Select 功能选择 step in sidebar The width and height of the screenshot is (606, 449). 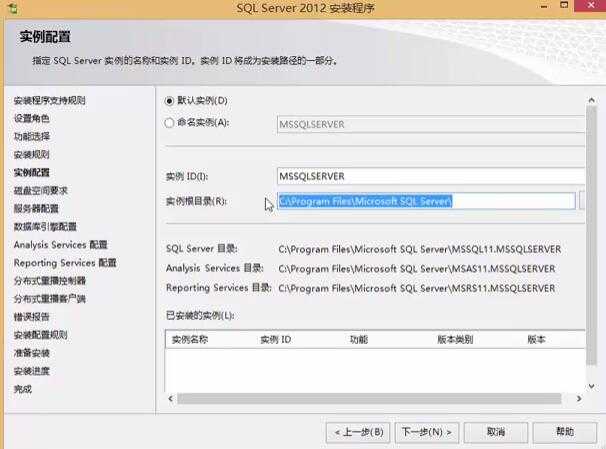[32, 136]
